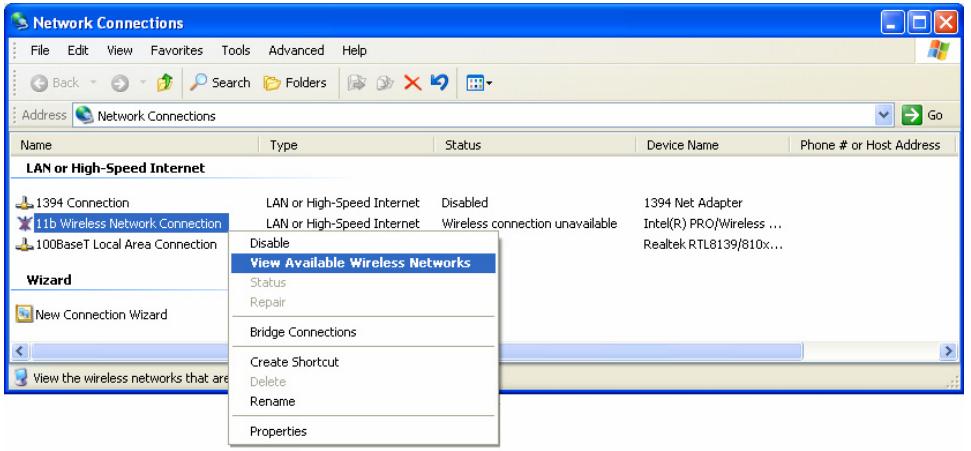Click the Wizard group header
This screenshot has height=451, width=971.
(49, 280)
